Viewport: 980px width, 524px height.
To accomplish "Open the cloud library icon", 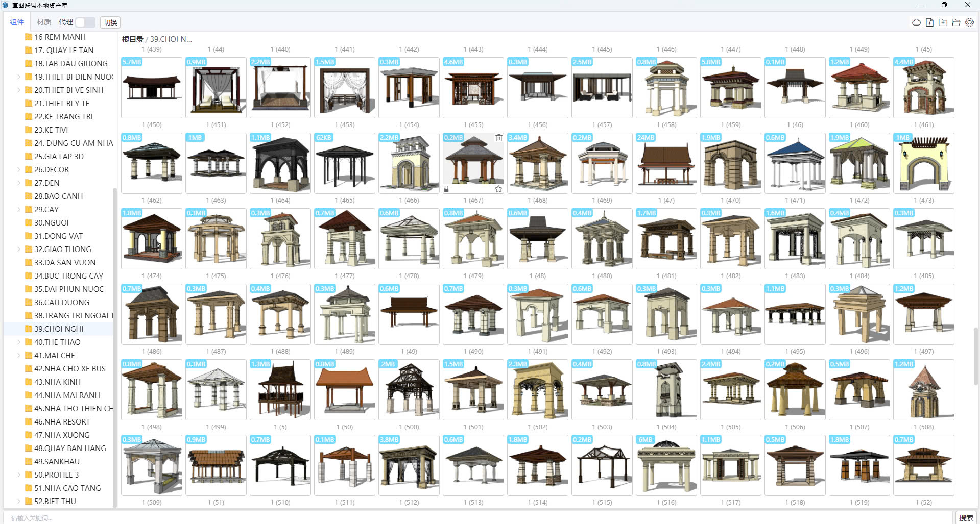I will point(916,22).
